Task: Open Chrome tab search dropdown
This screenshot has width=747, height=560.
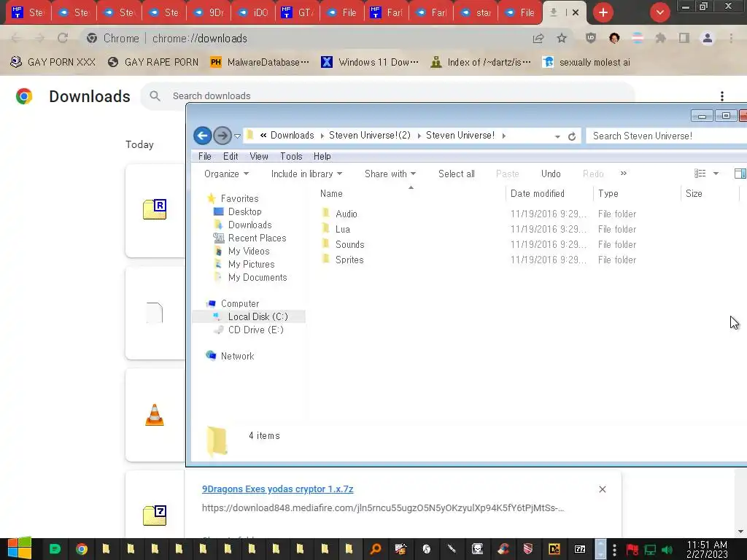Action: click(659, 12)
